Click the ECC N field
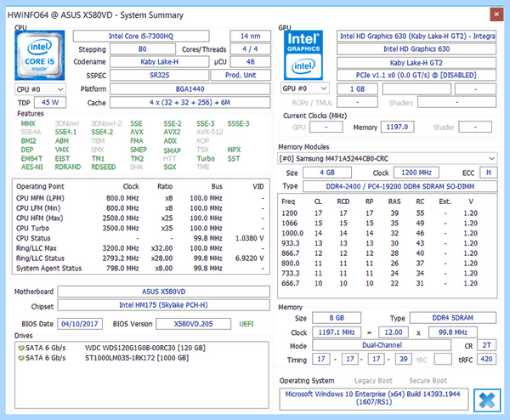 coord(489,173)
